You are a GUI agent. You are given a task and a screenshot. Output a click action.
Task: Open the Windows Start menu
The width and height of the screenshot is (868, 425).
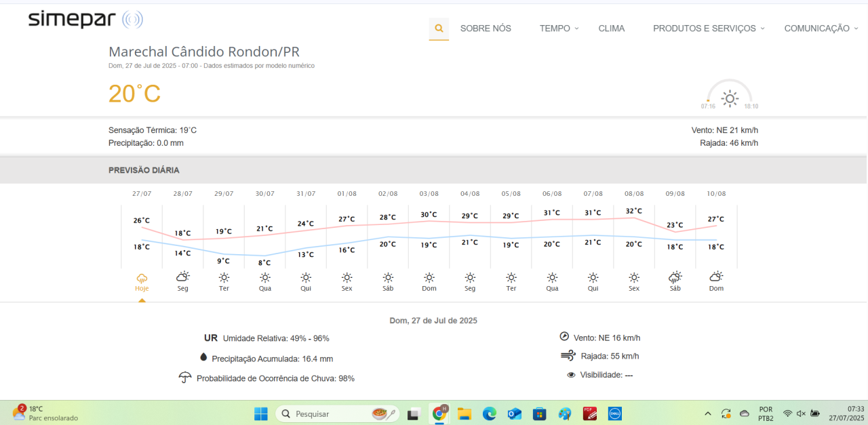(261, 413)
